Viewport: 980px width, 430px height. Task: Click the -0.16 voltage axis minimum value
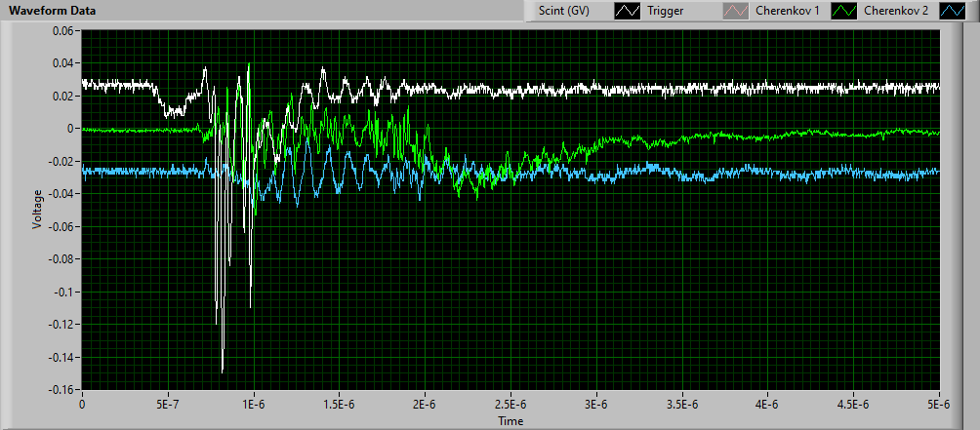point(61,389)
